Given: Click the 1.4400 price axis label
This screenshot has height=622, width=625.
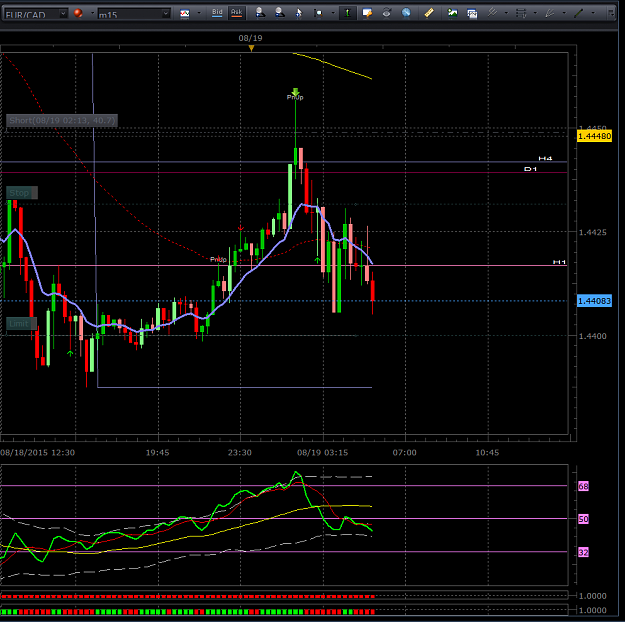Looking at the screenshot, I should (x=593, y=336).
